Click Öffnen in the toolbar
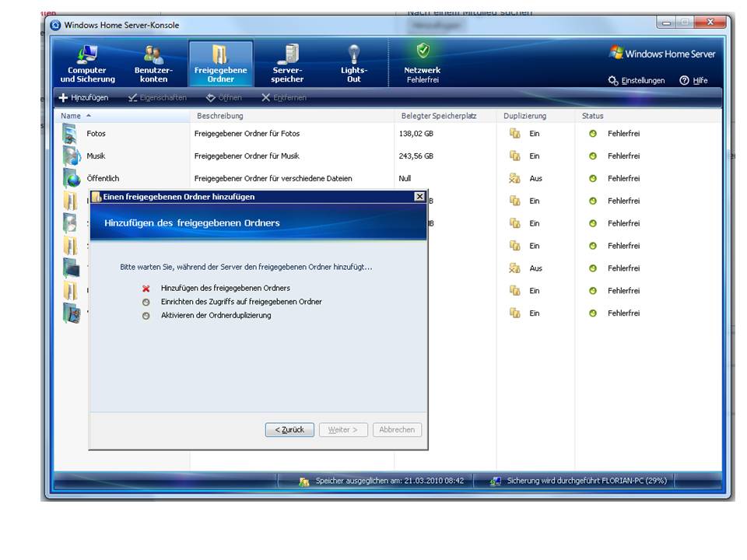The width and height of the screenshot is (747, 560). click(x=224, y=98)
